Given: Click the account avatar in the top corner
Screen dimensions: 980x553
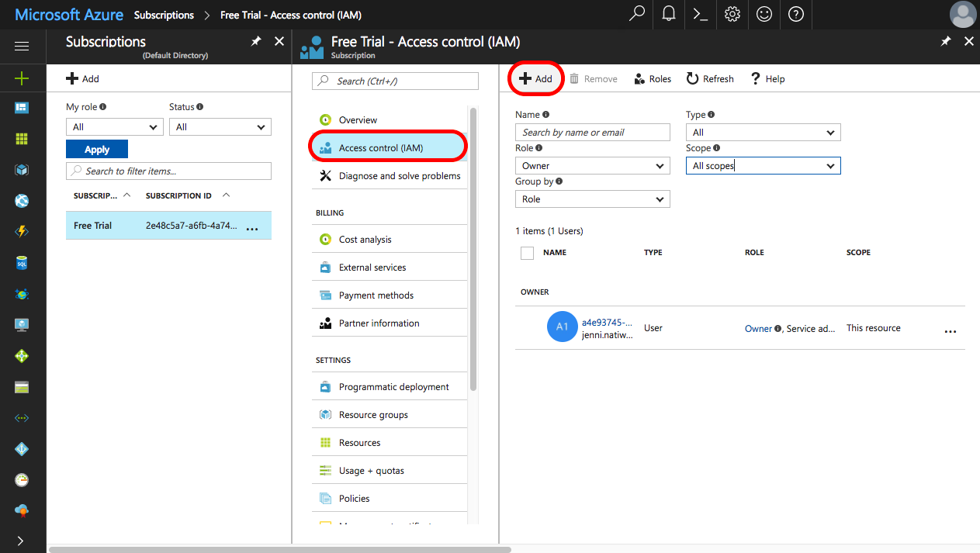Looking at the screenshot, I should tap(963, 15).
